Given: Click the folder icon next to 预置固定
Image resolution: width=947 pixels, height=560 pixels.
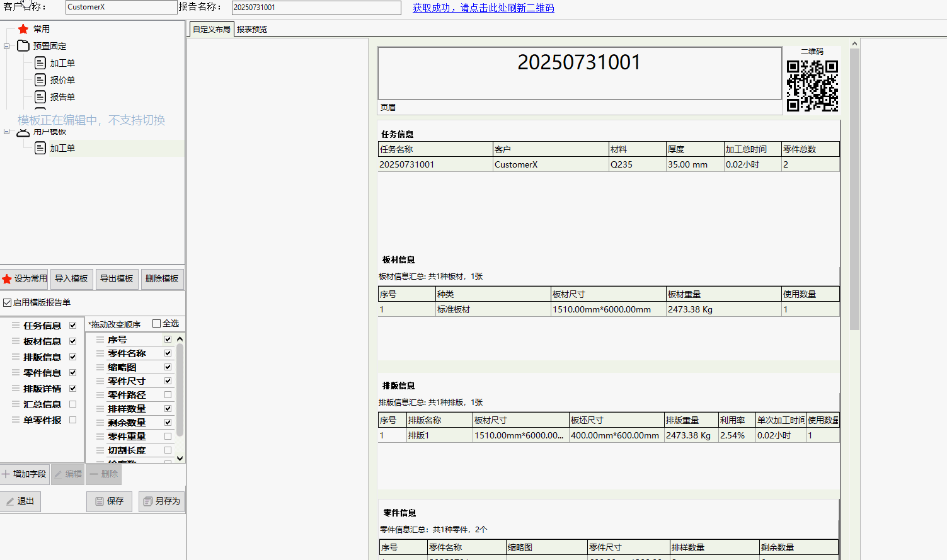Looking at the screenshot, I should (x=23, y=46).
